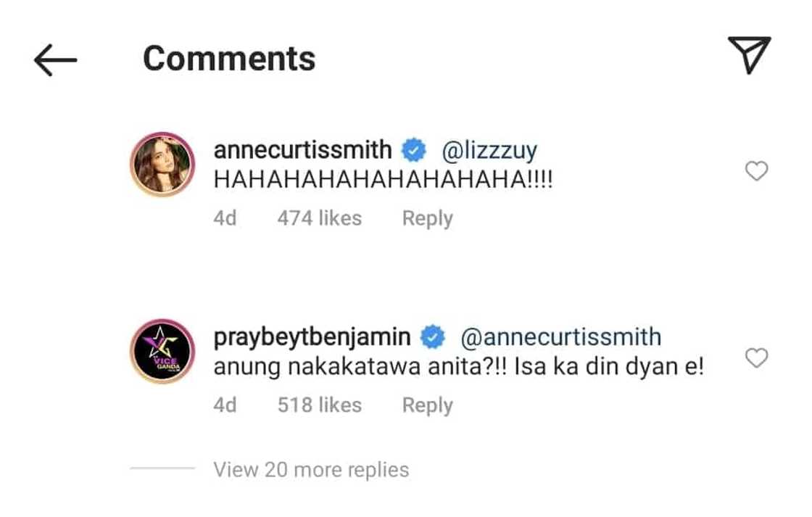
Task: Click the verified badge beside praybeytbenjamin
Action: point(434,337)
